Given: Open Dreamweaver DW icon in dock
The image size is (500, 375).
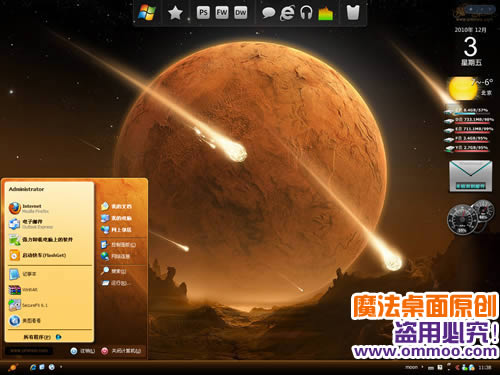Looking at the screenshot, I should (240, 13).
